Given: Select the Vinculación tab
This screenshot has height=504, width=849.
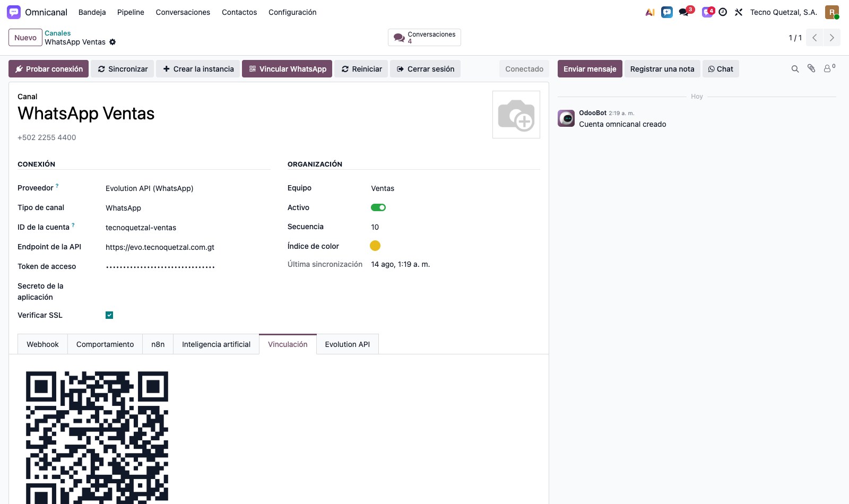Looking at the screenshot, I should coord(288,344).
